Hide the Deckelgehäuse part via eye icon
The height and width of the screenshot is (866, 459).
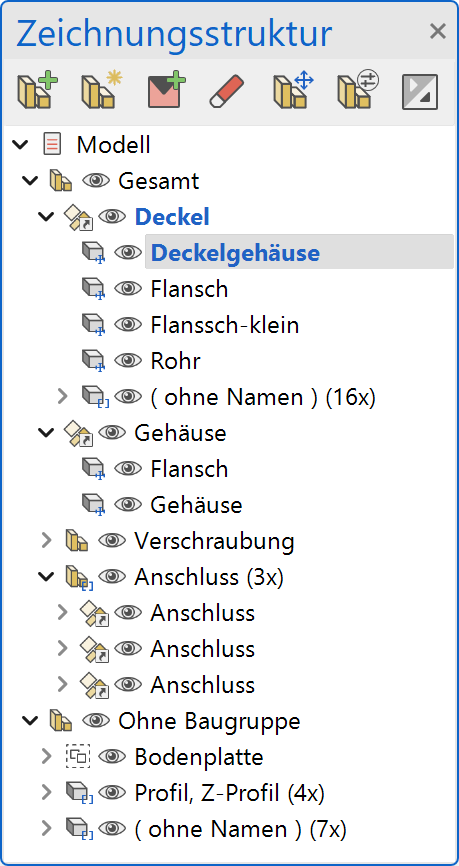pyautogui.click(x=128, y=252)
